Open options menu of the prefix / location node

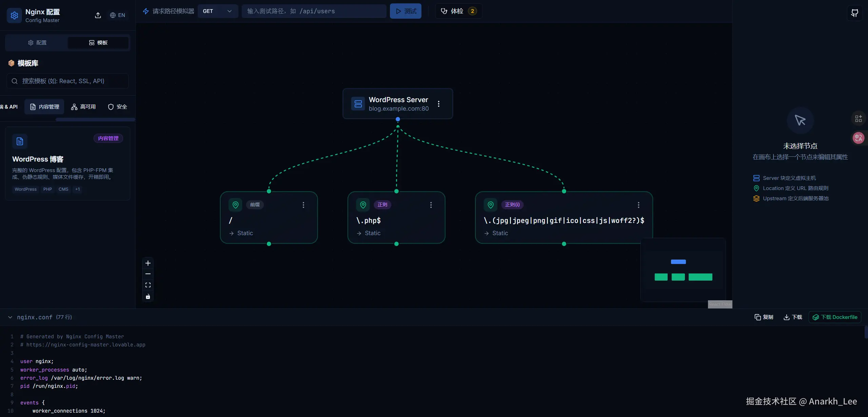pos(303,205)
